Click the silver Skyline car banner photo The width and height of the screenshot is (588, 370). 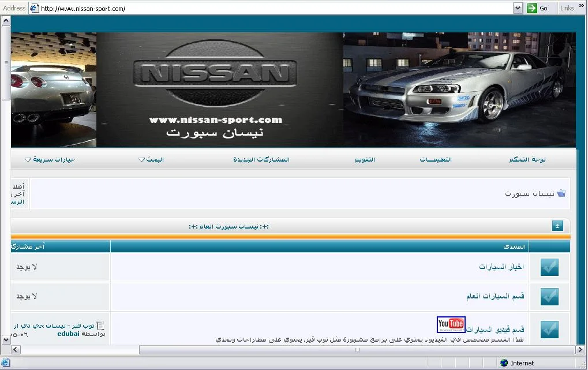click(x=459, y=89)
